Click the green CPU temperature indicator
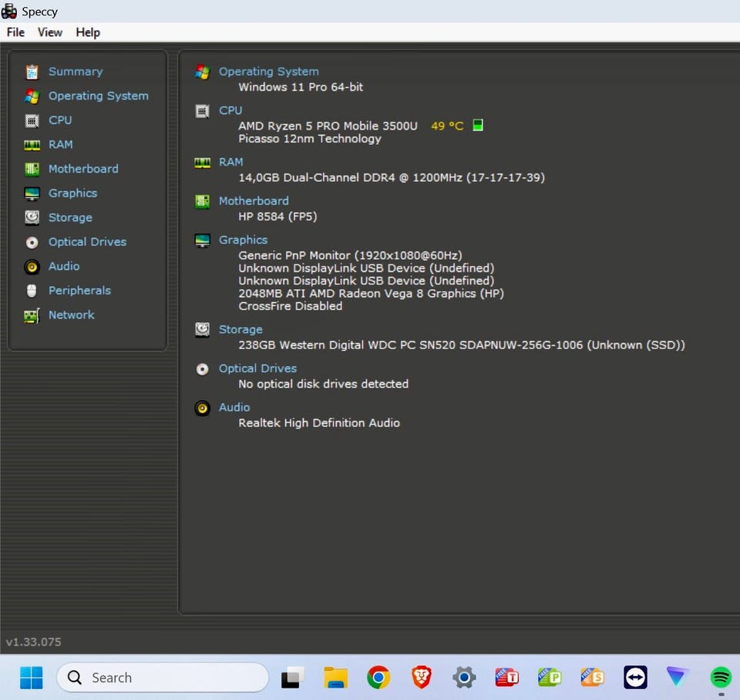740x700 pixels. (478, 125)
